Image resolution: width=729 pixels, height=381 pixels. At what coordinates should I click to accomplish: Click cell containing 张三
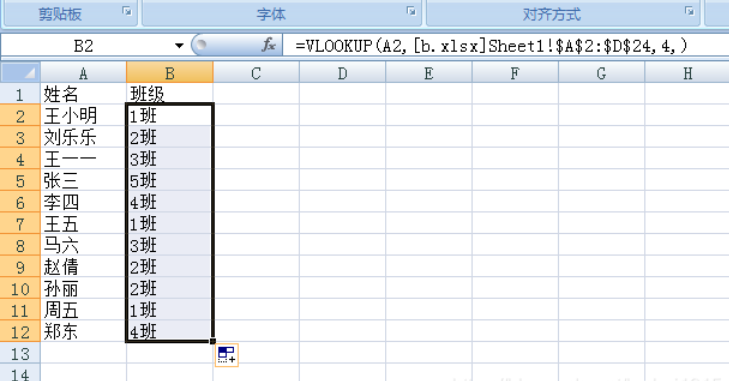[83, 180]
